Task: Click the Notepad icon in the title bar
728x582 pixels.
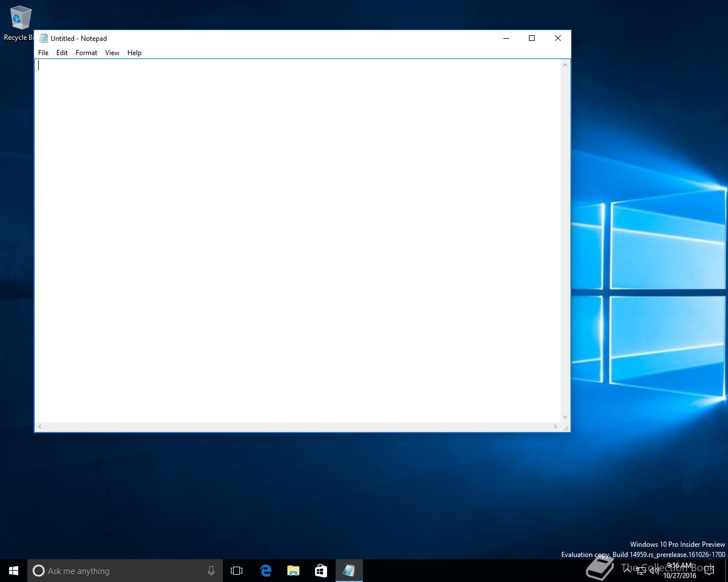Action: coord(43,39)
